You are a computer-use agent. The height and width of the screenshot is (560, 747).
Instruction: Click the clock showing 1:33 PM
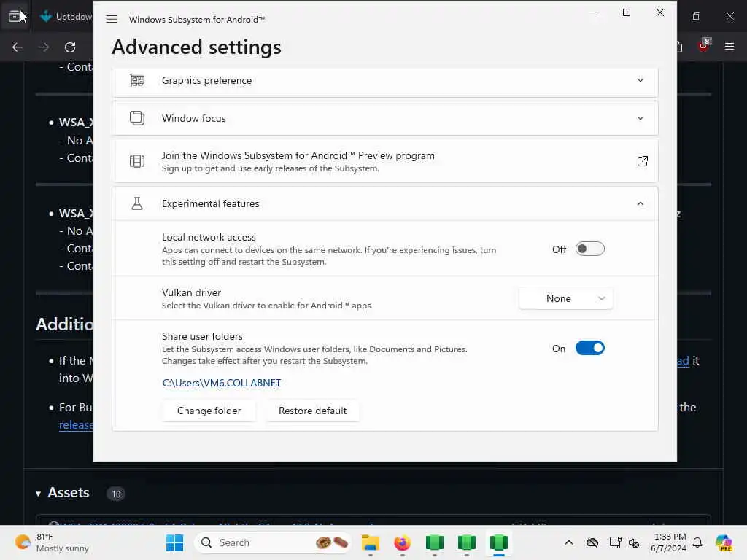coord(669,542)
